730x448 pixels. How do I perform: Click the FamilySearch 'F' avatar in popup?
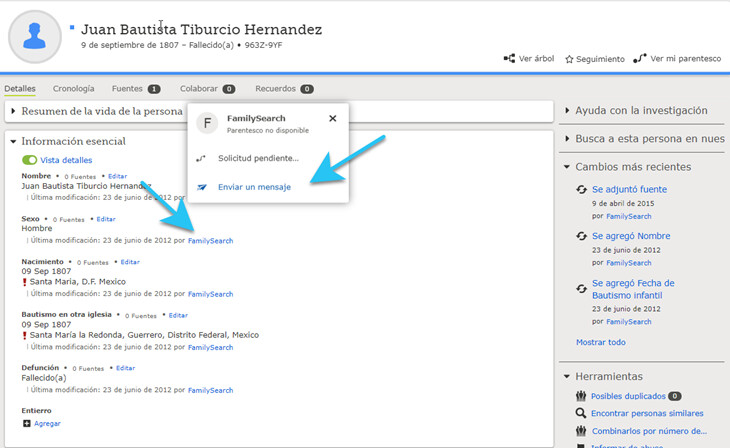tap(207, 123)
